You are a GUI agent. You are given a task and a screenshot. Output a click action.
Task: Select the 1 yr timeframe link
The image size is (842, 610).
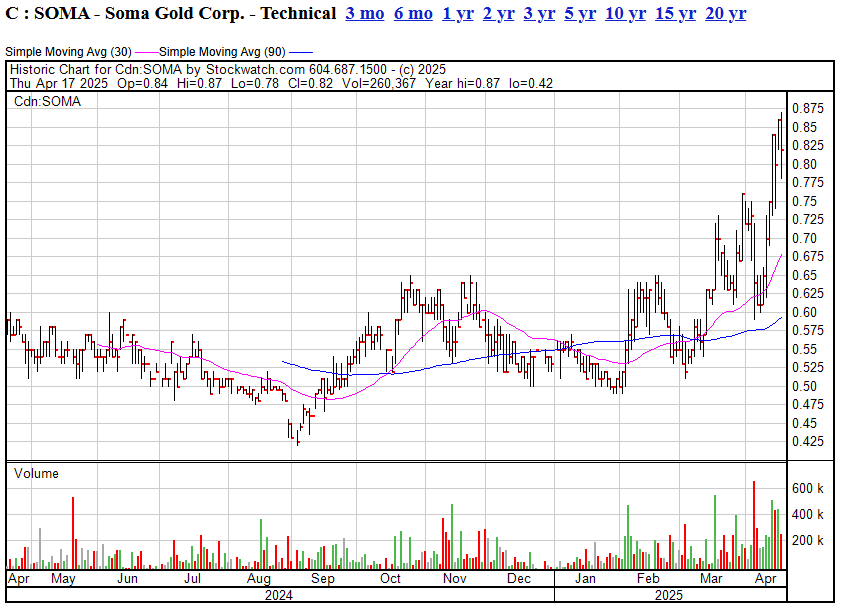tap(458, 13)
